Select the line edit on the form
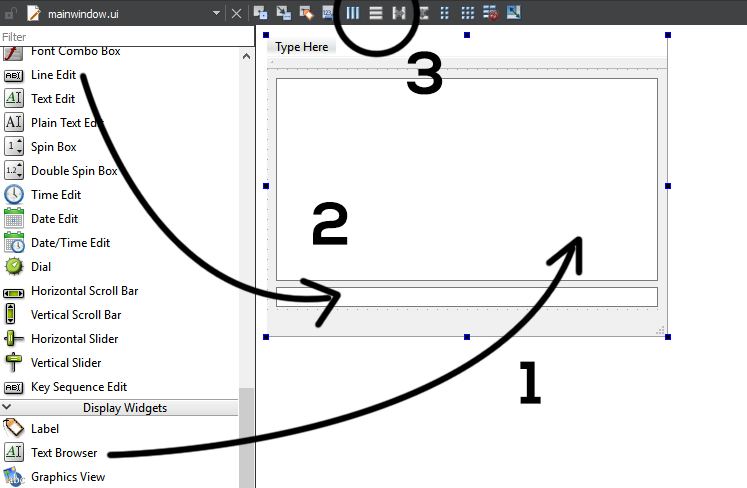 pyautogui.click(x=467, y=297)
